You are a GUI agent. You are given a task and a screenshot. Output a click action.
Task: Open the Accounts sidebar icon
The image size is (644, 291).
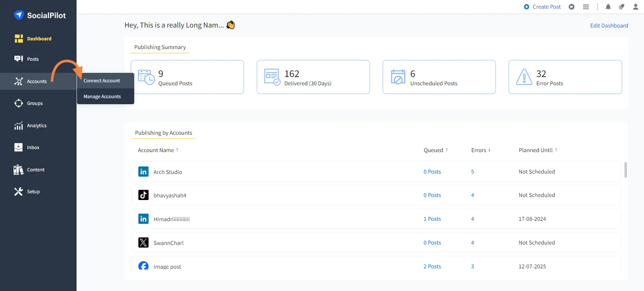(x=18, y=81)
